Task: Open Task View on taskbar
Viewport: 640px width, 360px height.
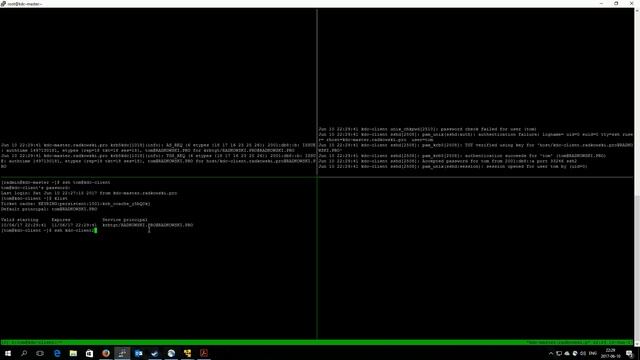Action: [x=40, y=353]
